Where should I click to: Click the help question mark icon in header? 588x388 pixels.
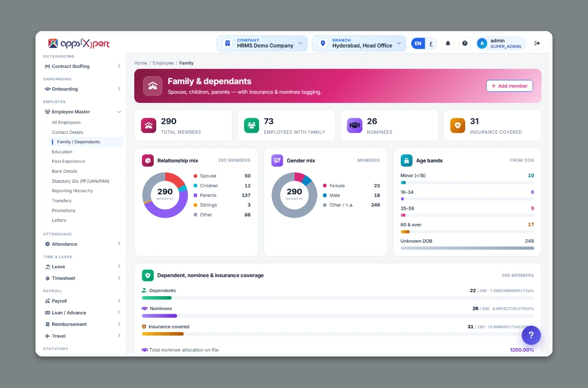point(465,43)
